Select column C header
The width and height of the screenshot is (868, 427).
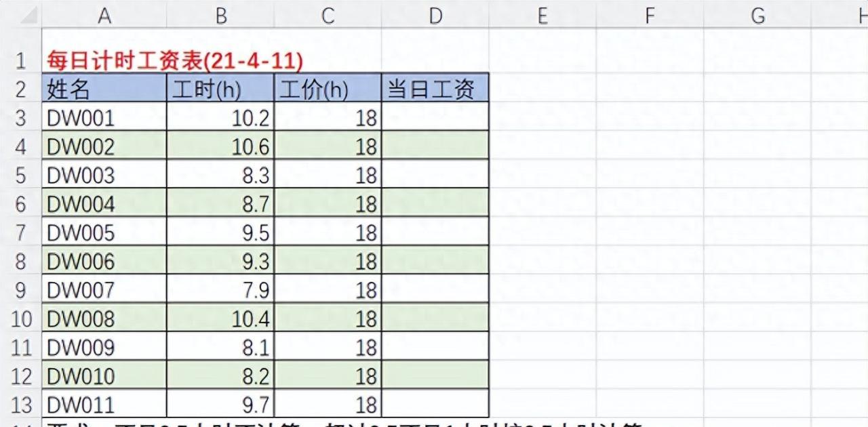328,14
